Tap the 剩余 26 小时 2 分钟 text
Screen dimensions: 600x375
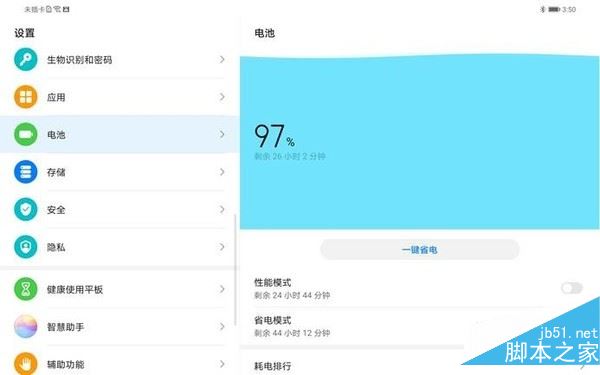click(290, 156)
